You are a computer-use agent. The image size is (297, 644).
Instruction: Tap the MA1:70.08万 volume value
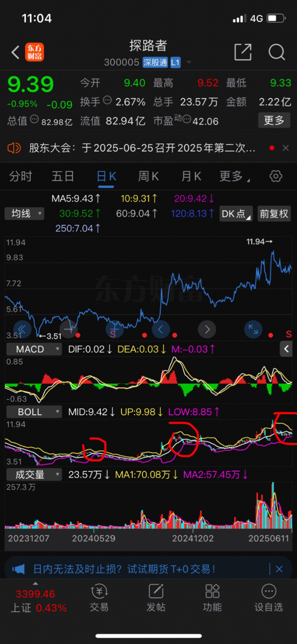coord(146,474)
